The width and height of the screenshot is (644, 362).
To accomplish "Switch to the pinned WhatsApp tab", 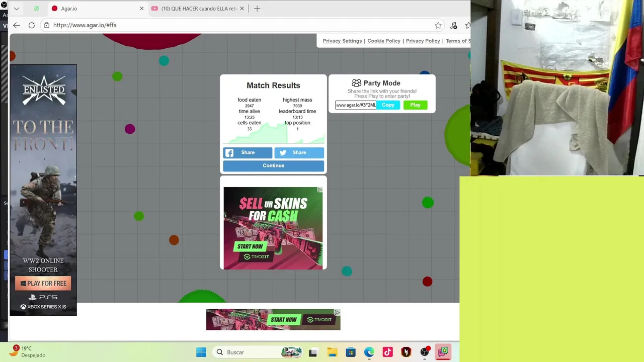I will click(36, 9).
